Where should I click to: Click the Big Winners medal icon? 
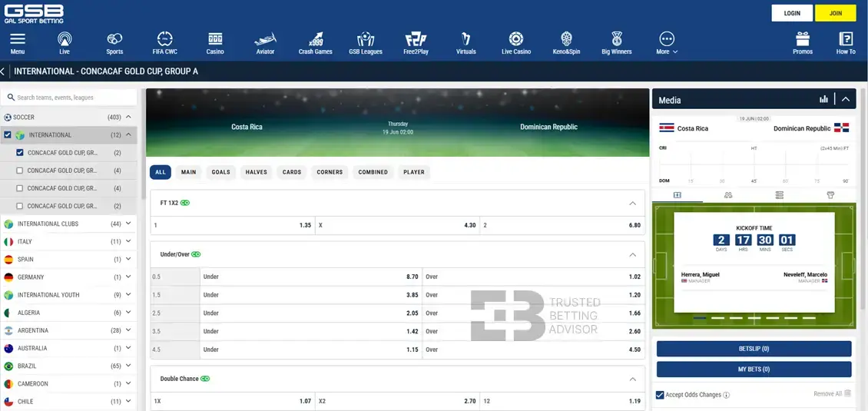click(616, 39)
